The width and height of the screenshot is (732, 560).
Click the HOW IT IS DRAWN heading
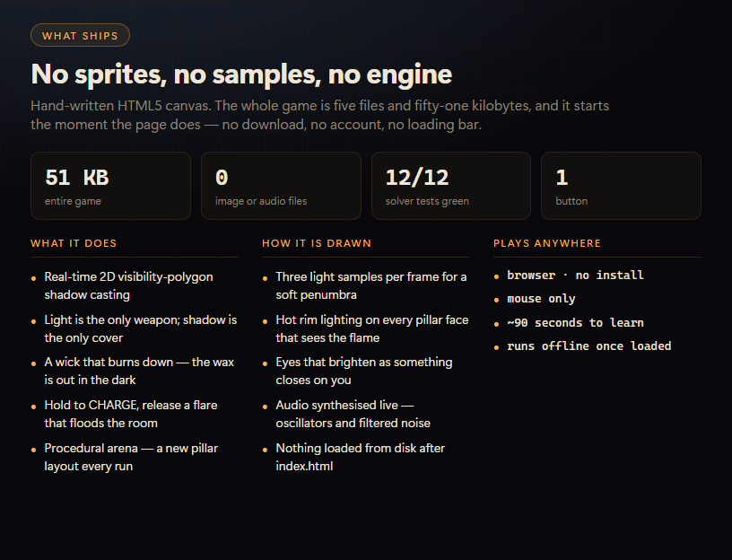pyautogui.click(x=317, y=243)
